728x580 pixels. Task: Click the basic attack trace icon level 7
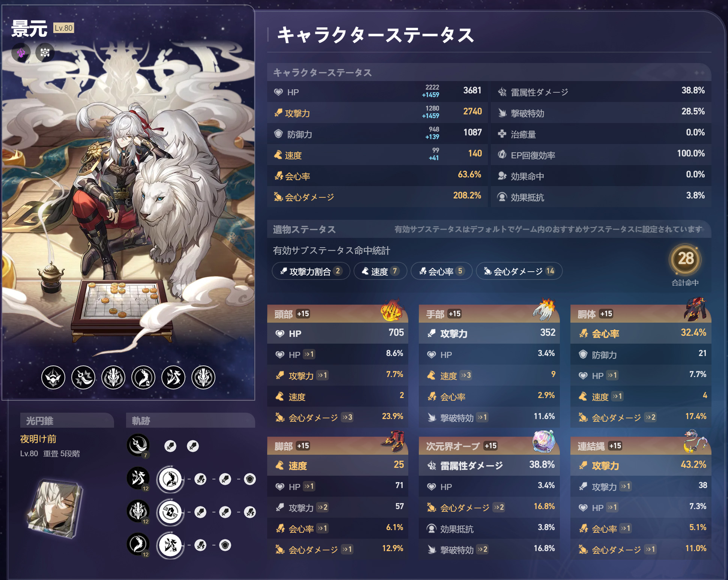click(138, 445)
